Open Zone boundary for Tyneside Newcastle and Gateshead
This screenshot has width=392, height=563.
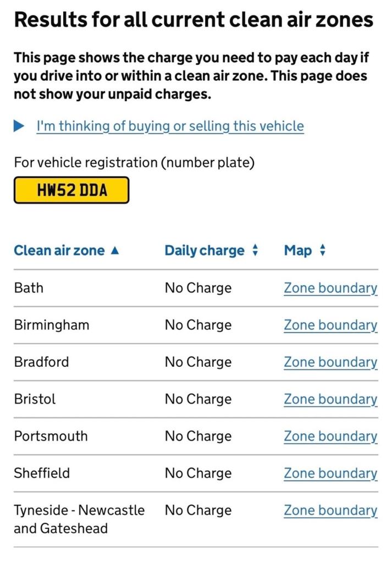tap(330, 511)
